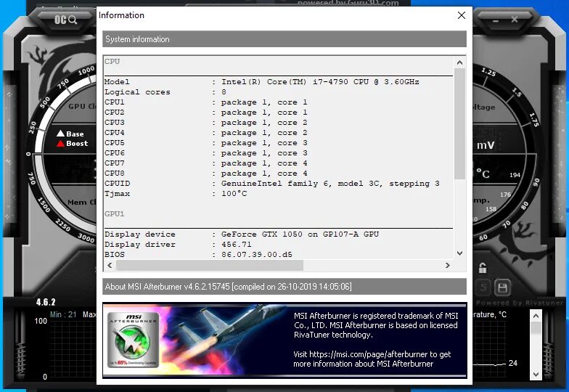Click the msi.com/page/afterburner URL text
Screen dimensions: 569x392
pyautogui.click(x=369, y=354)
